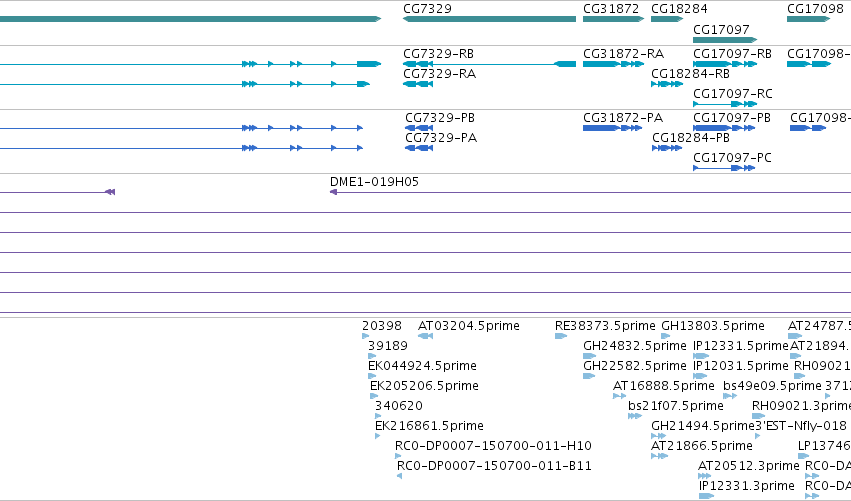Select the GH24832.5prime EST label
Screen dimensions: 851x501
(634, 346)
